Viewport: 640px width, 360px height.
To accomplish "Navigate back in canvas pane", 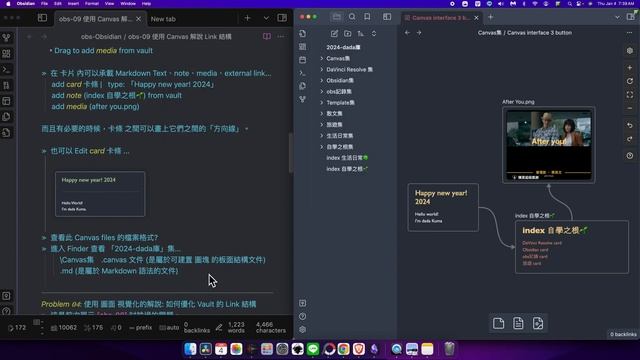I will (407, 33).
